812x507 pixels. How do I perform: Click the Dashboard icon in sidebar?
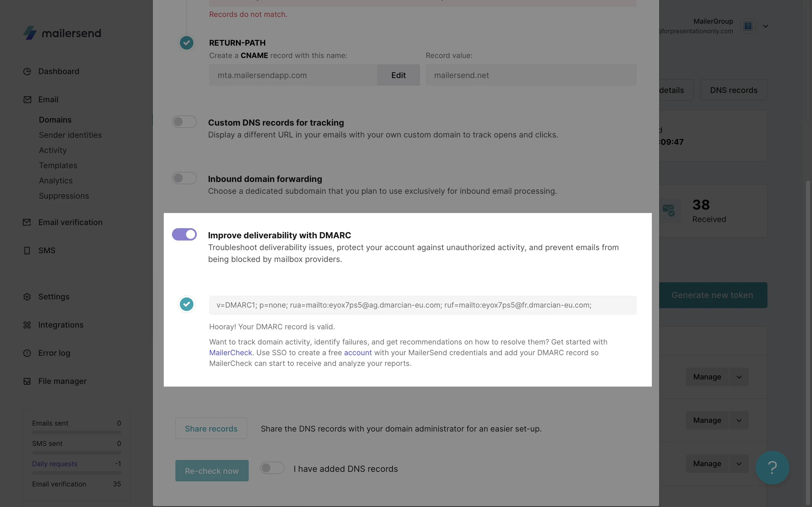click(27, 72)
